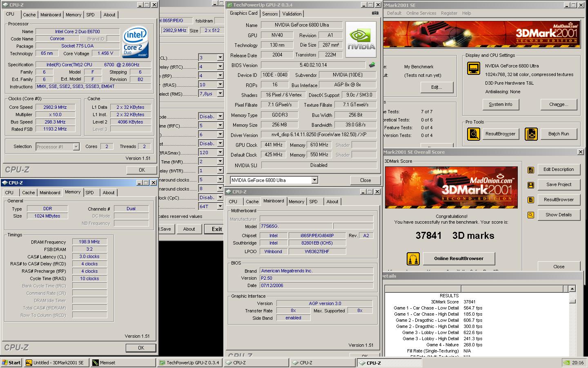Click the monitor icon in Display and CPU Settings

tap(473, 68)
